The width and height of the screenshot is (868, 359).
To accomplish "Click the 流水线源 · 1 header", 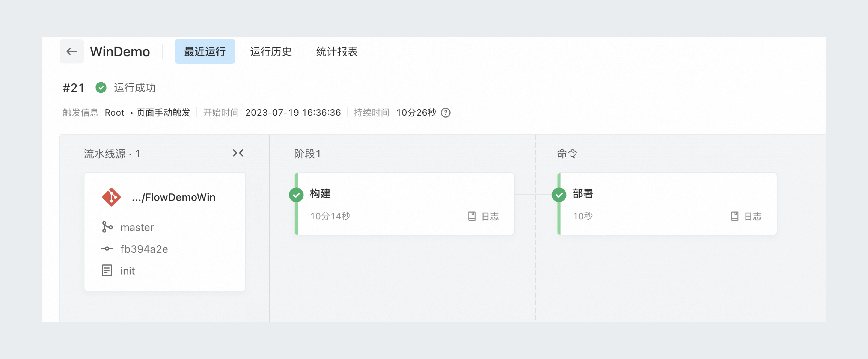I will tap(112, 154).
